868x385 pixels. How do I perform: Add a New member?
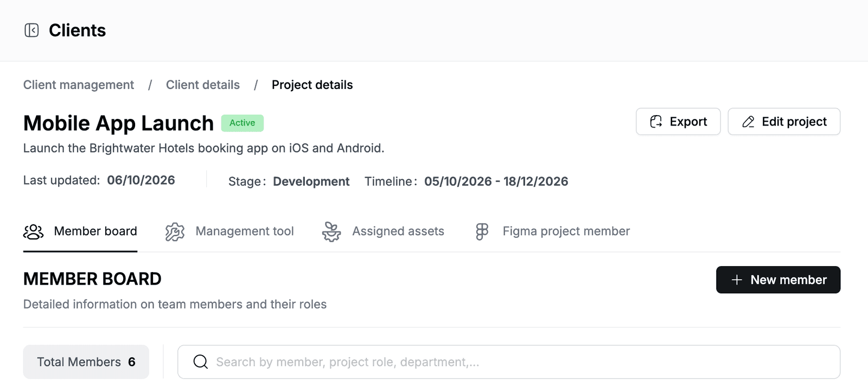point(778,280)
